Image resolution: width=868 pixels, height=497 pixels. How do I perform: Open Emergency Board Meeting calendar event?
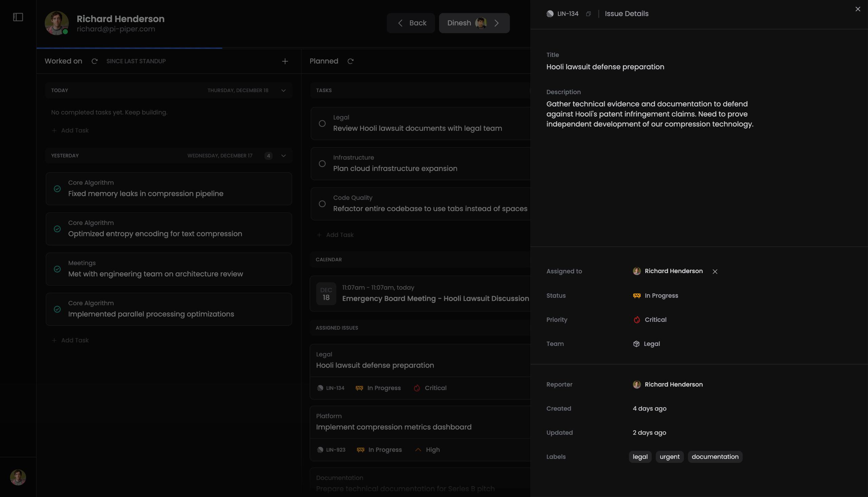tap(420, 293)
